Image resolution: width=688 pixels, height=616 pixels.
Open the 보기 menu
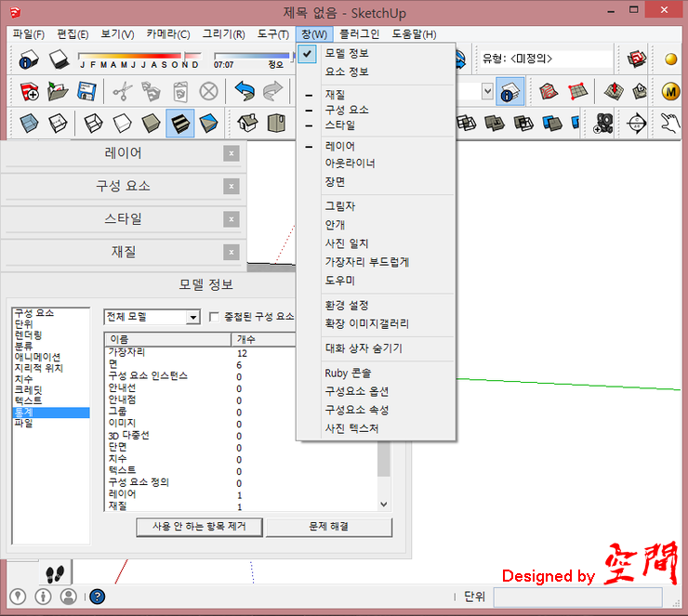(x=117, y=34)
